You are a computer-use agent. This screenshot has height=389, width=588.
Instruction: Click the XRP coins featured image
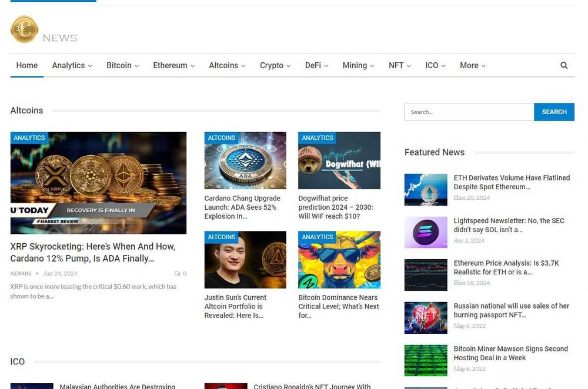[98, 183]
